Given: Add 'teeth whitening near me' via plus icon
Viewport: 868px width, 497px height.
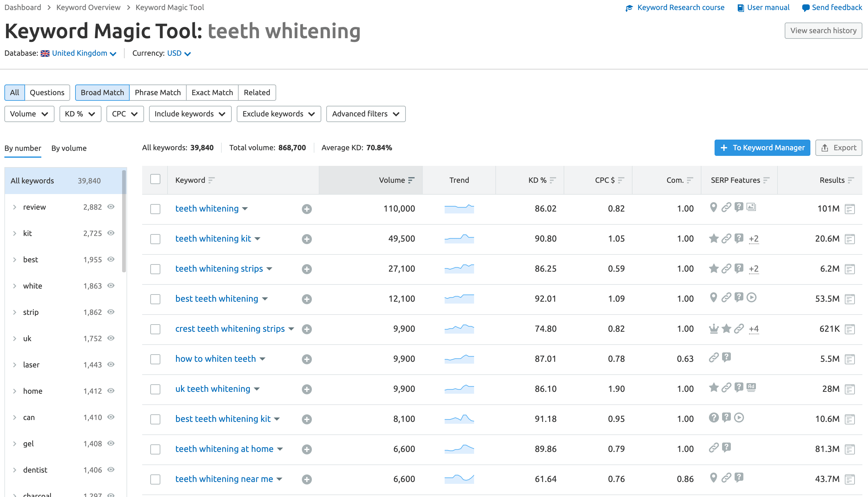Looking at the screenshot, I should click(x=307, y=479).
